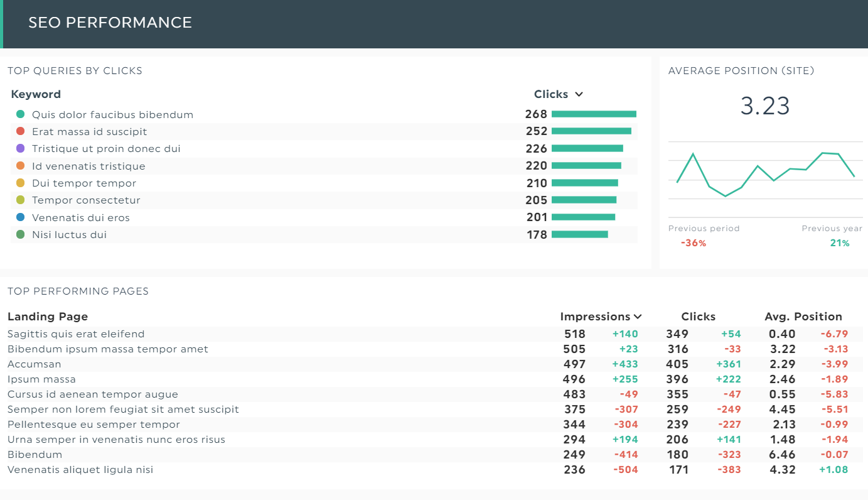Viewport: 868px width, 500px height.
Task: Click the Landing Page column header
Action: [48, 317]
